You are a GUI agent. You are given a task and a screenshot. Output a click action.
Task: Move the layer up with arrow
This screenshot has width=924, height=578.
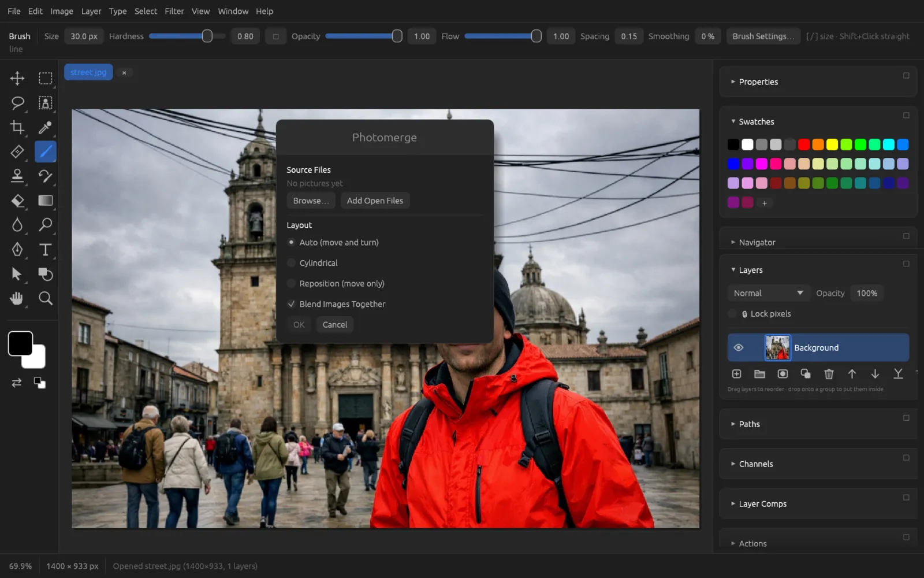point(852,374)
